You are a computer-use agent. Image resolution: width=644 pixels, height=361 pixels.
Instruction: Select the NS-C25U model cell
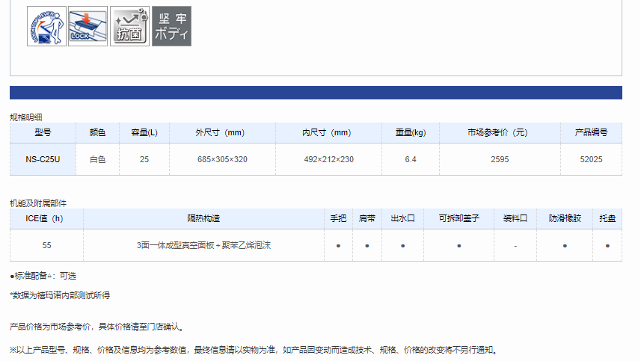coord(43,159)
